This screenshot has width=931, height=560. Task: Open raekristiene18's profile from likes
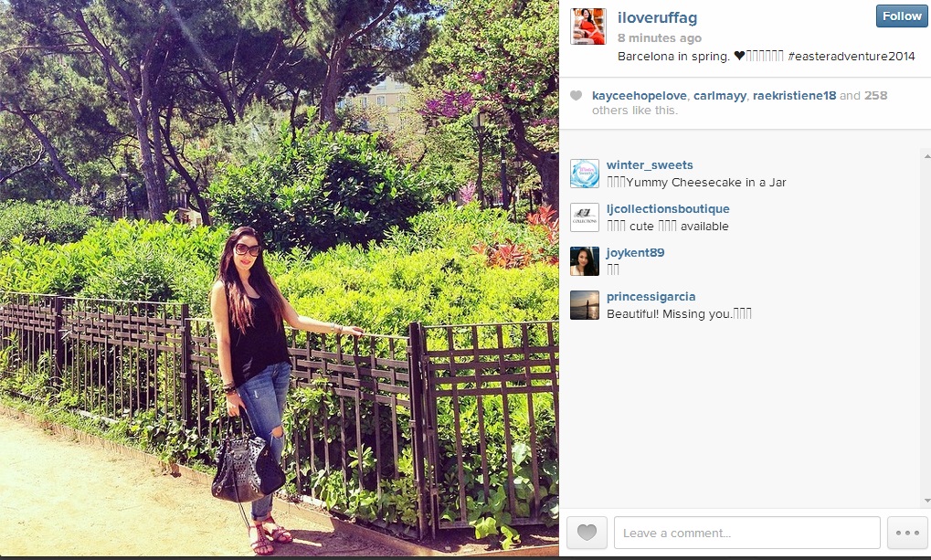(x=794, y=96)
